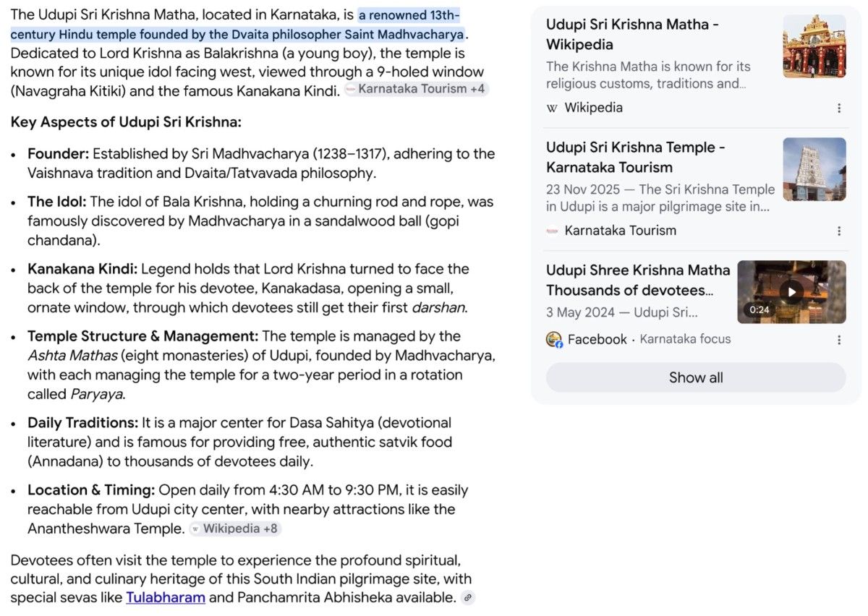Click the Facebook profile avatar icon
Viewport: 868px width, 616px height.
point(554,339)
